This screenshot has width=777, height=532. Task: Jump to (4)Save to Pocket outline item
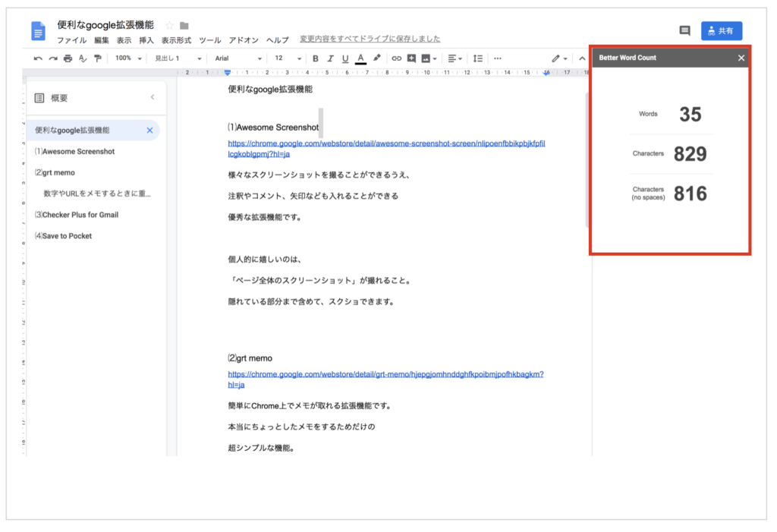click(63, 236)
